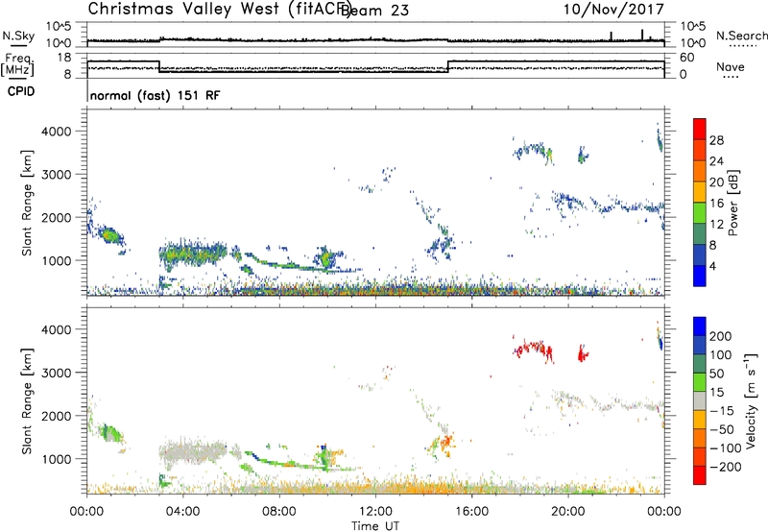Click the 'Nave' legend label
This screenshot has width=768, height=532.
[x=730, y=66]
